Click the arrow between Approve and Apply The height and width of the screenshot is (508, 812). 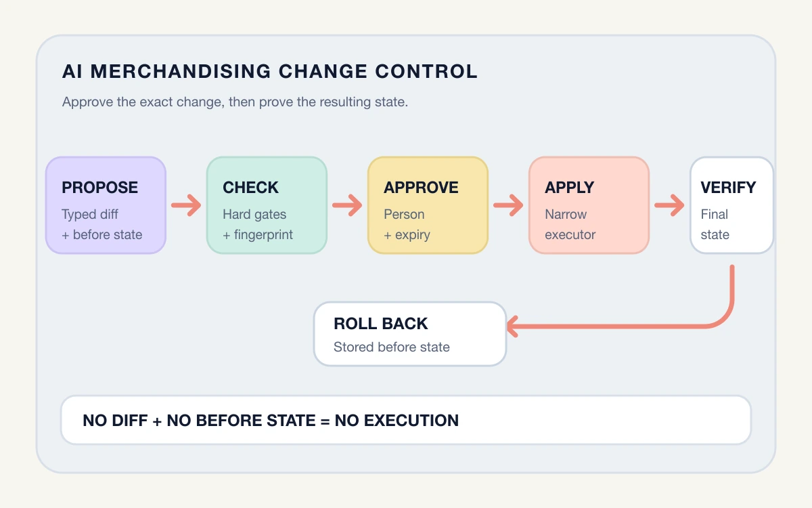click(508, 205)
